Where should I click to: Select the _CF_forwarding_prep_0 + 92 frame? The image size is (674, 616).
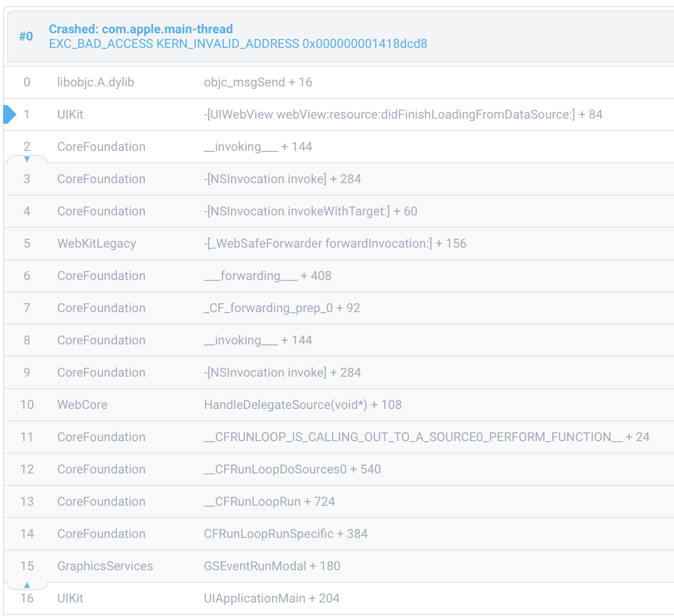pyautogui.click(x=281, y=308)
